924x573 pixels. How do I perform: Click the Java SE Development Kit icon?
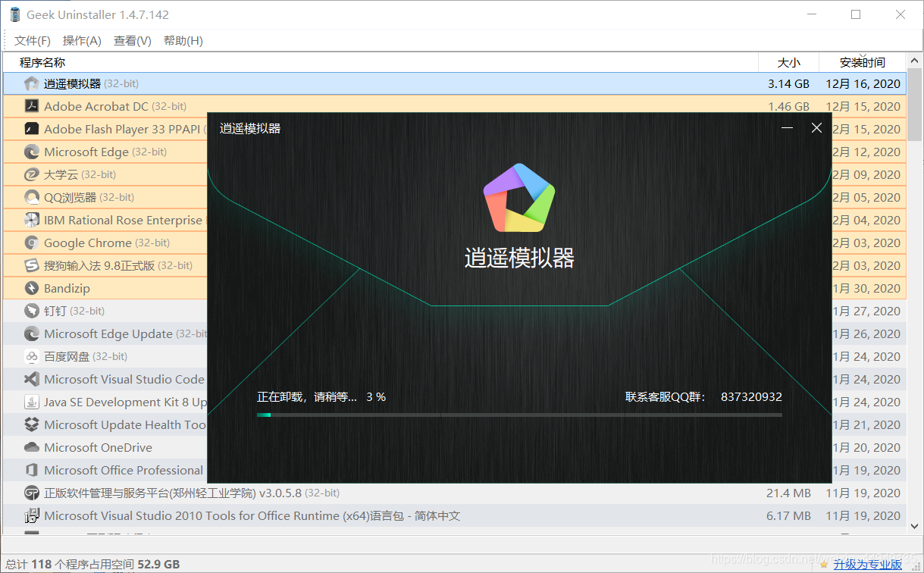point(31,402)
